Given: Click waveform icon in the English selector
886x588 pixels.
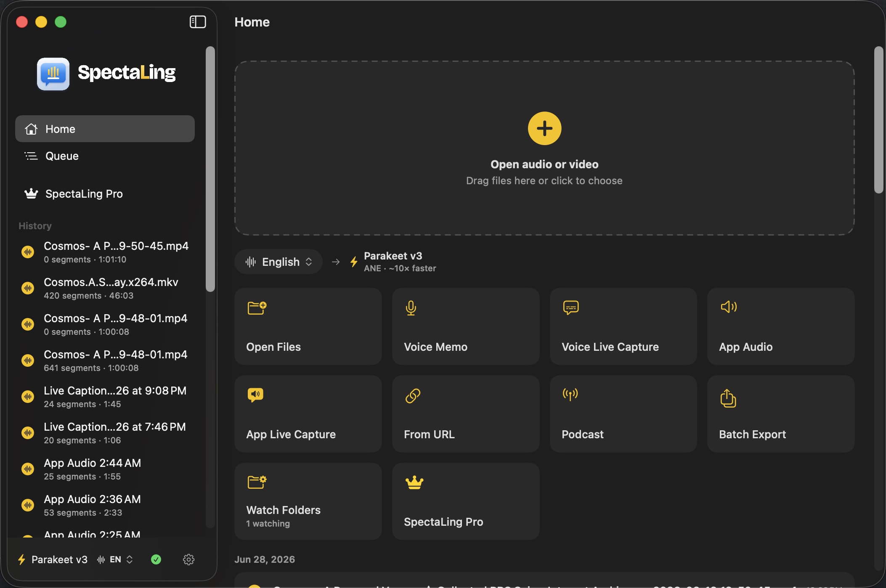Looking at the screenshot, I should coord(251,262).
